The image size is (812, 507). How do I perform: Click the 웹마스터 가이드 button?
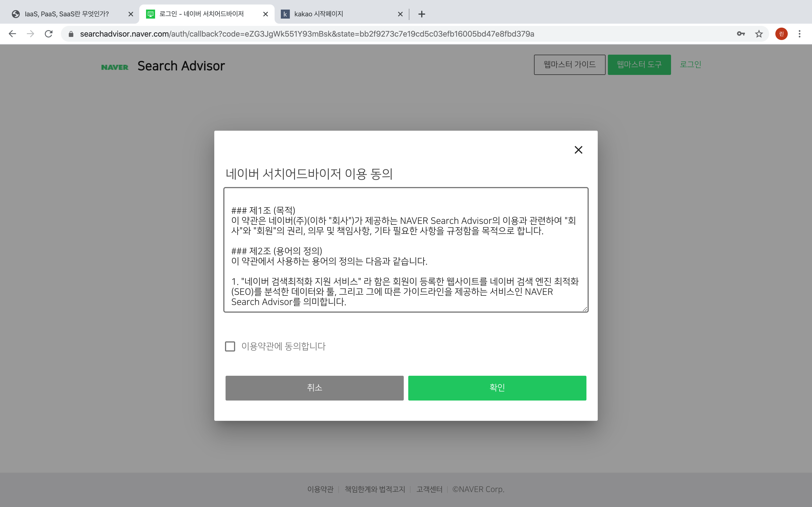[x=570, y=65]
